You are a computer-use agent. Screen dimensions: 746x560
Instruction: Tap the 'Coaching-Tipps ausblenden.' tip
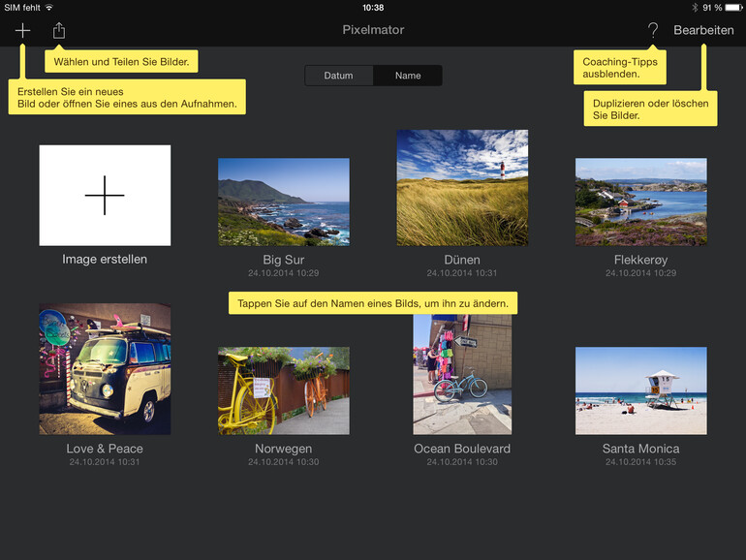(x=619, y=68)
